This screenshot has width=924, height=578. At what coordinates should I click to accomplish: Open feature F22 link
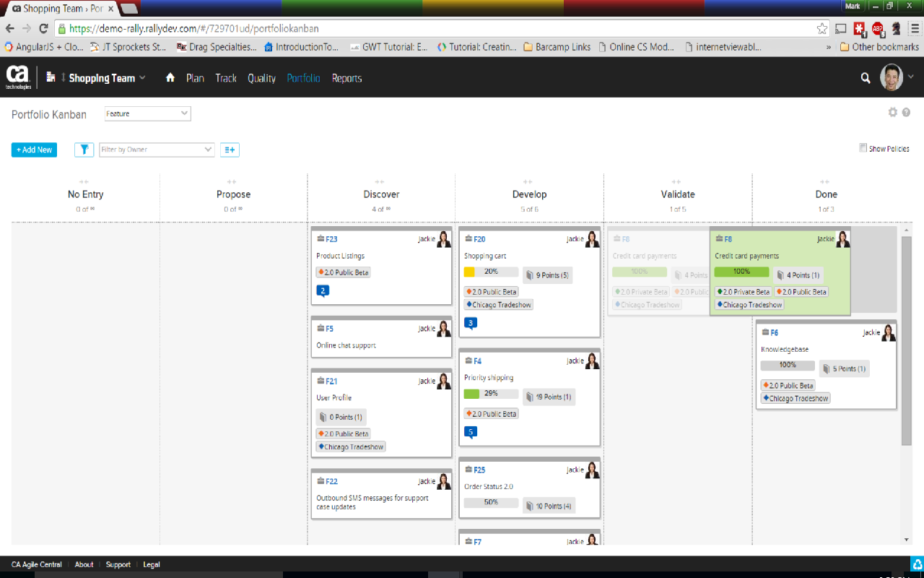[331, 481]
